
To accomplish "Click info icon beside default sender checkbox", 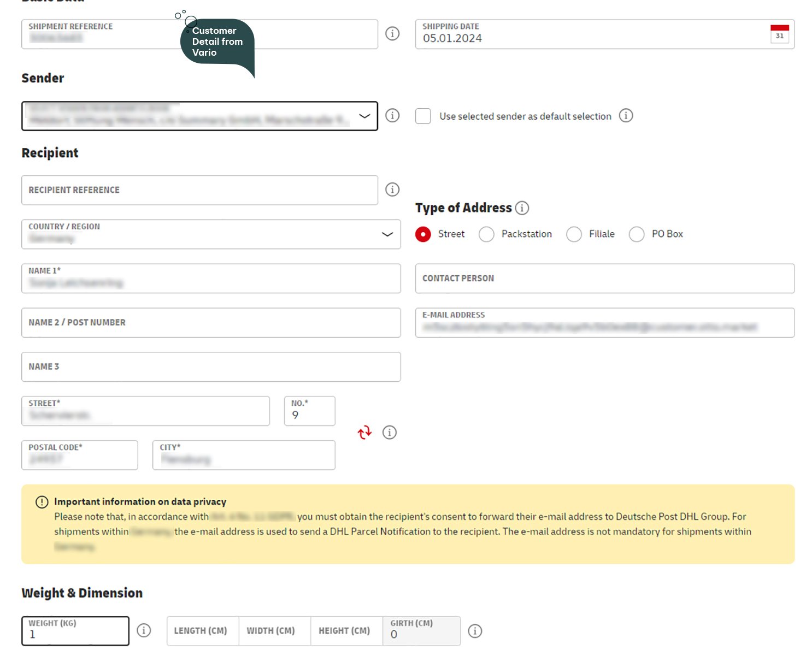I will pyautogui.click(x=626, y=116).
